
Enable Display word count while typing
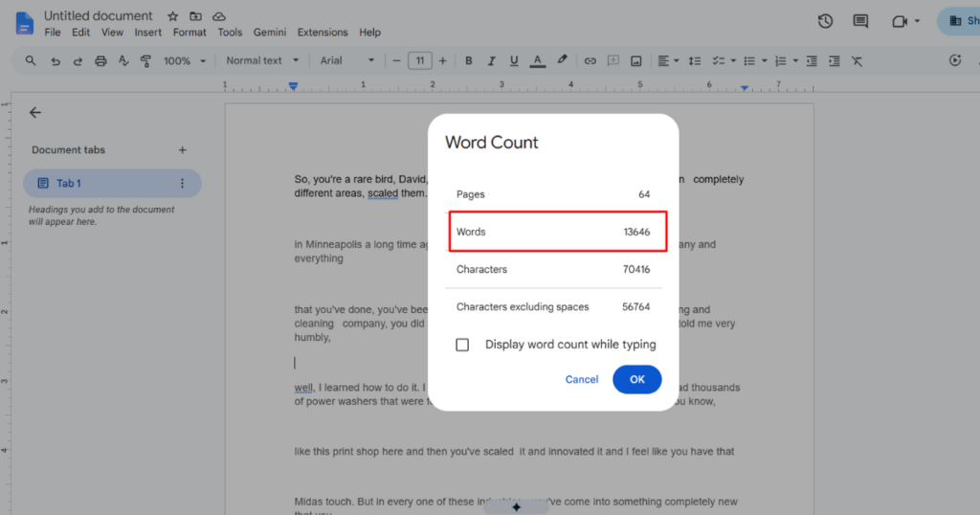tap(462, 345)
